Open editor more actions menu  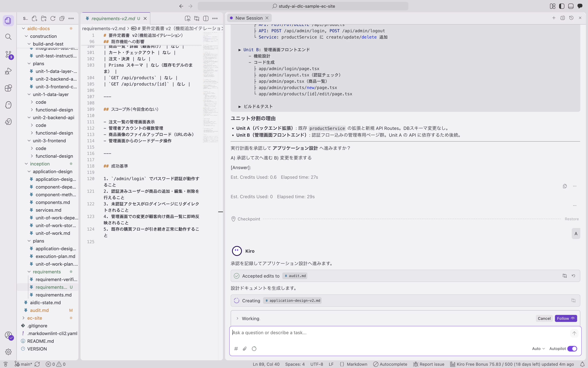tap(215, 19)
